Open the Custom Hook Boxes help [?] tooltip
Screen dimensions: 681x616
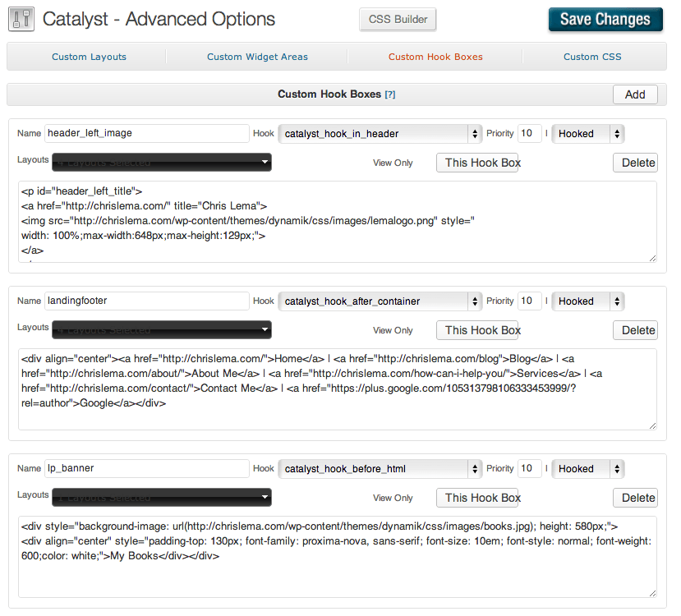click(390, 95)
